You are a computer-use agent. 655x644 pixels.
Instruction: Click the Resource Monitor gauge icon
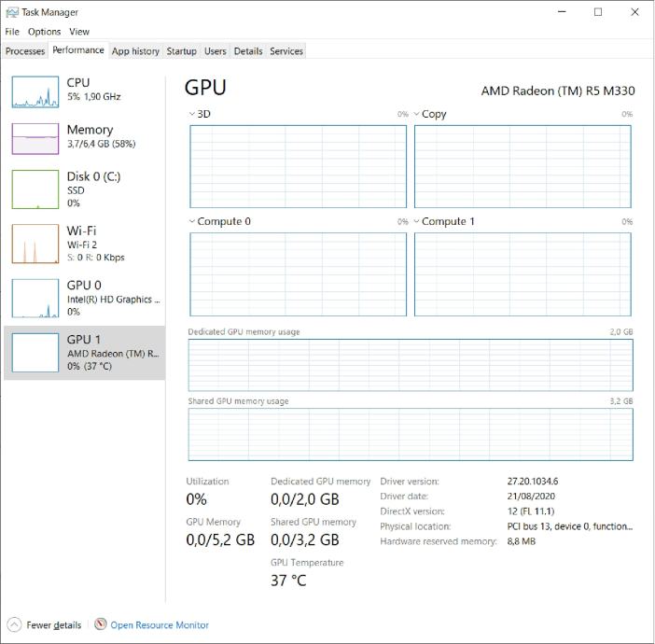100,624
